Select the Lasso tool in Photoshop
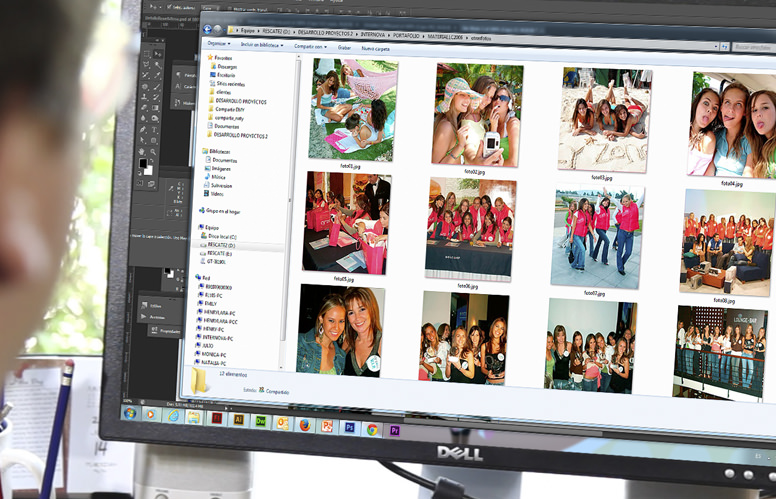 tap(146, 64)
